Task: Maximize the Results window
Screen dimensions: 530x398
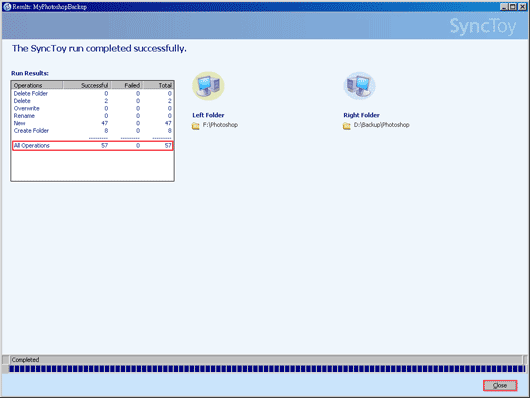Action: click(x=513, y=6)
